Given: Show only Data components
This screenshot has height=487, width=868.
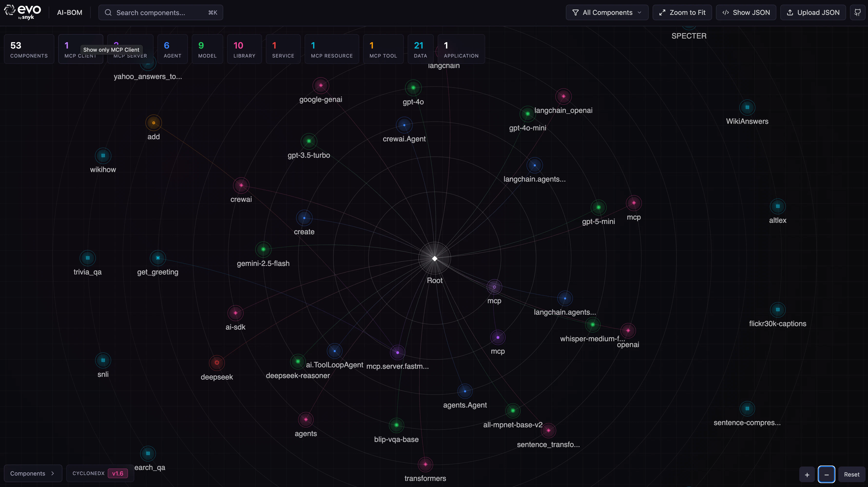Looking at the screenshot, I should (421, 49).
